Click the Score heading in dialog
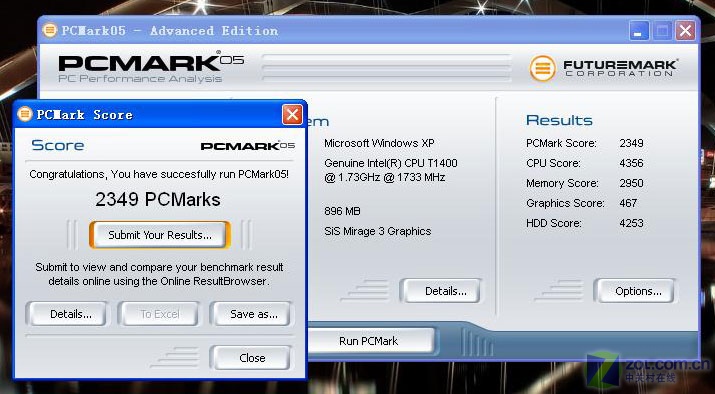Image resolution: width=715 pixels, height=394 pixels. [57, 145]
